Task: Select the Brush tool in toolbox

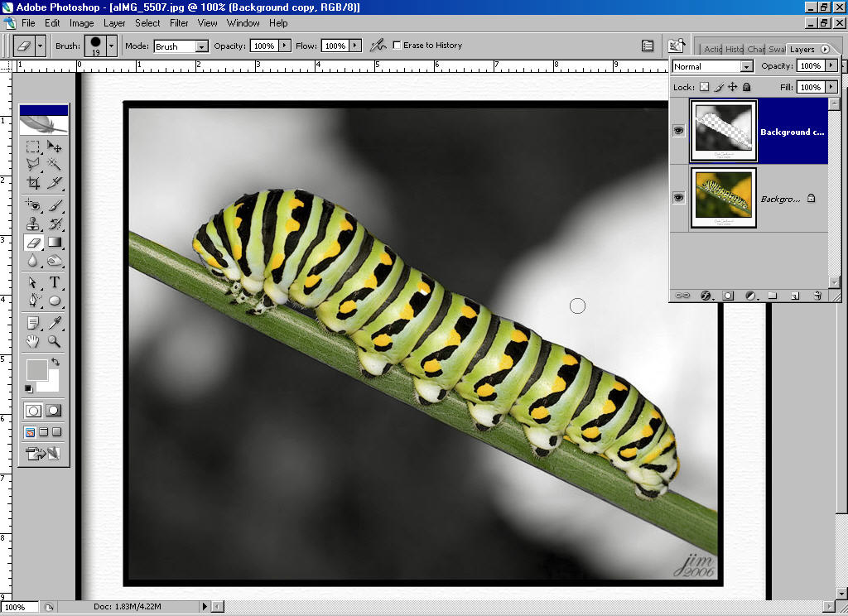Action: 54,205
